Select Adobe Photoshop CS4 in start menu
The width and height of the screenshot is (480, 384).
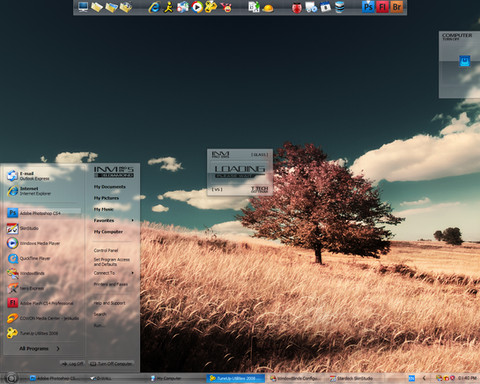click(x=43, y=213)
